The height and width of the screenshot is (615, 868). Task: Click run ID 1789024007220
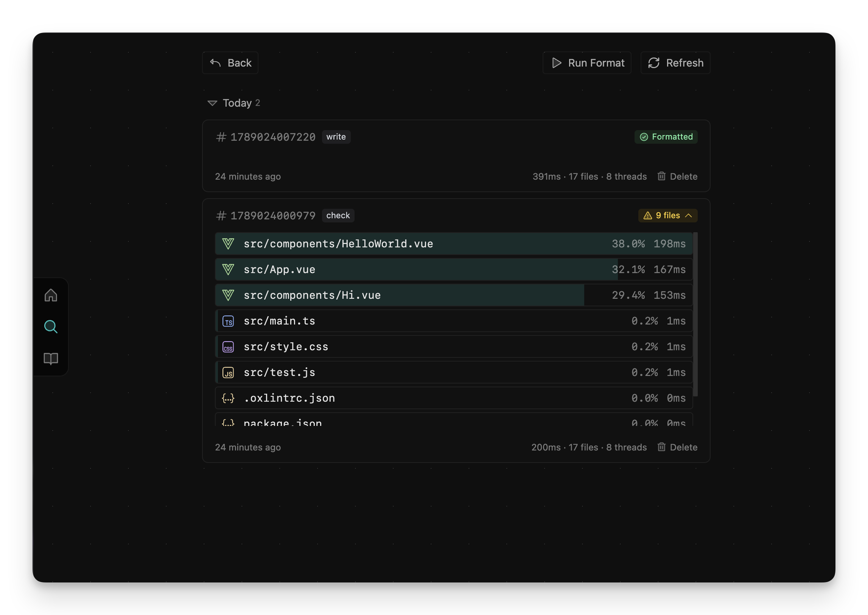click(x=273, y=137)
